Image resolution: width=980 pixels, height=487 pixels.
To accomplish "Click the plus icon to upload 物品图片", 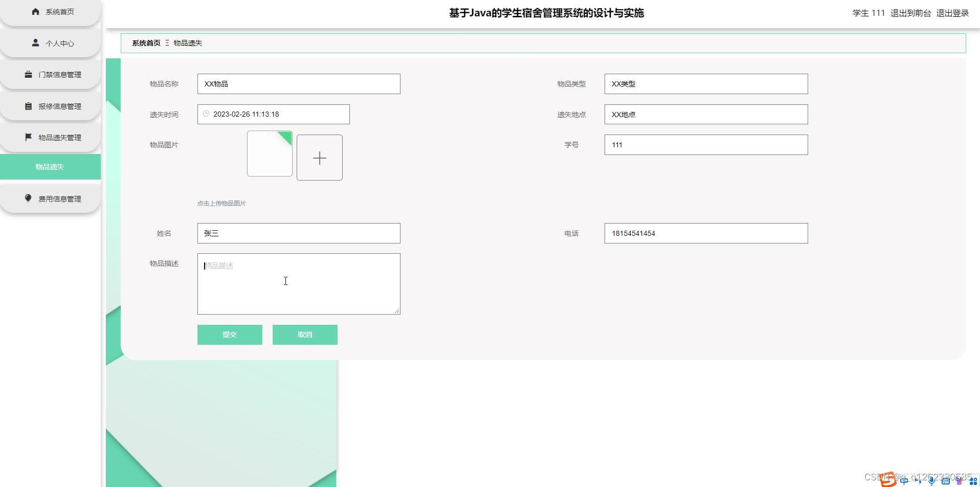I will pos(320,158).
